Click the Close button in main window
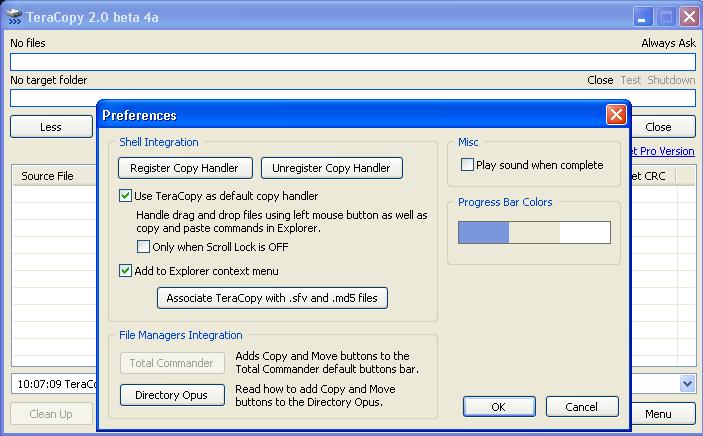The width and height of the screenshot is (703, 436). [662, 127]
